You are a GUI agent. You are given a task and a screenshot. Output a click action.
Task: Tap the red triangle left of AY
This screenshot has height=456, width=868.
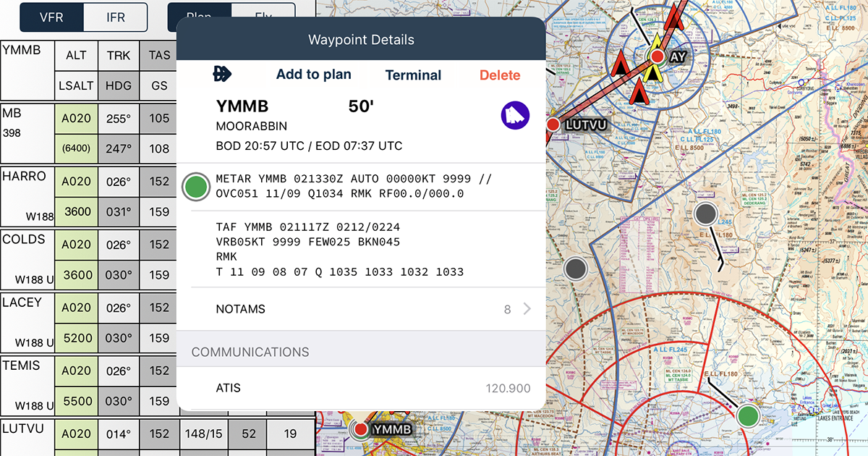[620, 64]
